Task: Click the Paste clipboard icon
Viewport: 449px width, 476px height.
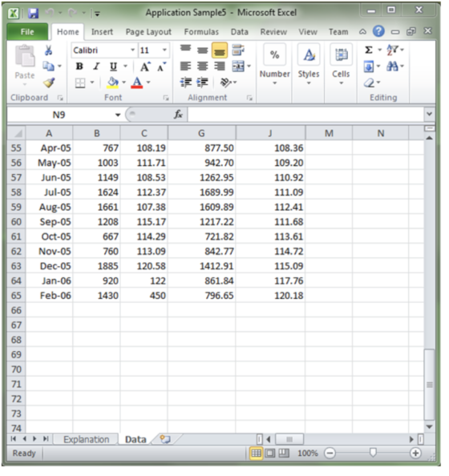Action: [25, 55]
